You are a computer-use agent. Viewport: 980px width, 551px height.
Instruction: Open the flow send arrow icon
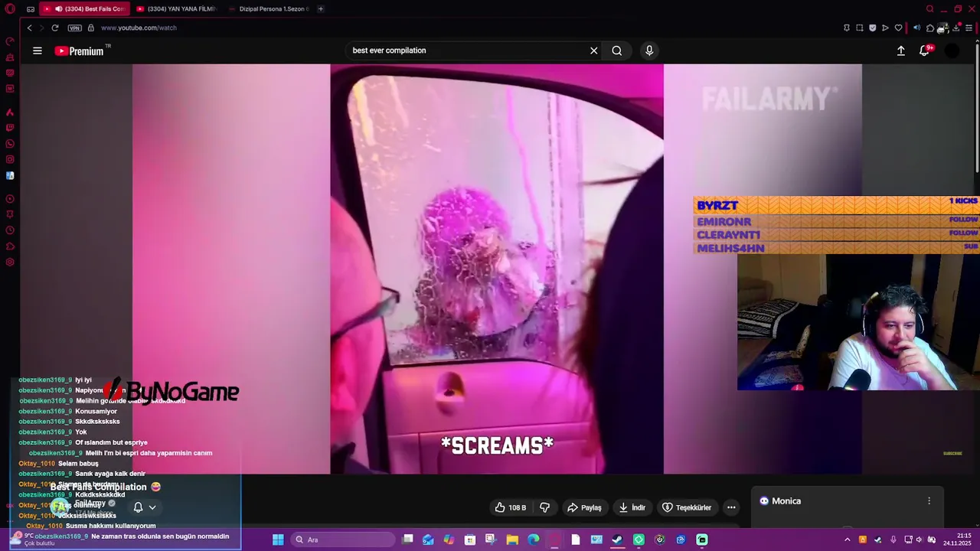(885, 28)
